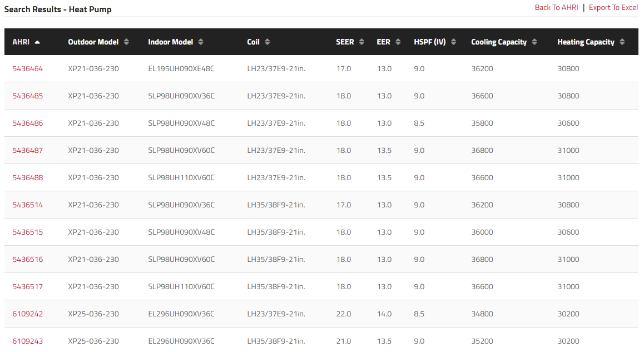Select coil LH35/38F9-21in. in row 5436514
Viewport: 644px width, 352px height.
point(276,205)
